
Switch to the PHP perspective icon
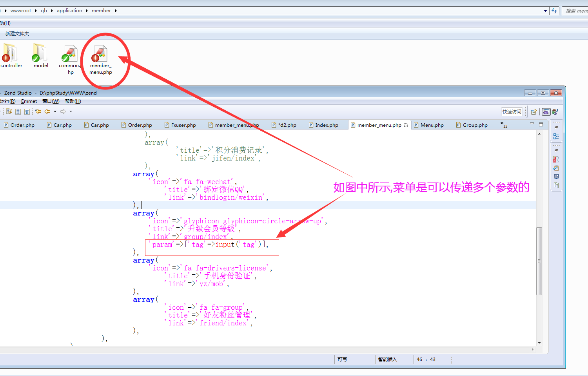[x=546, y=112]
